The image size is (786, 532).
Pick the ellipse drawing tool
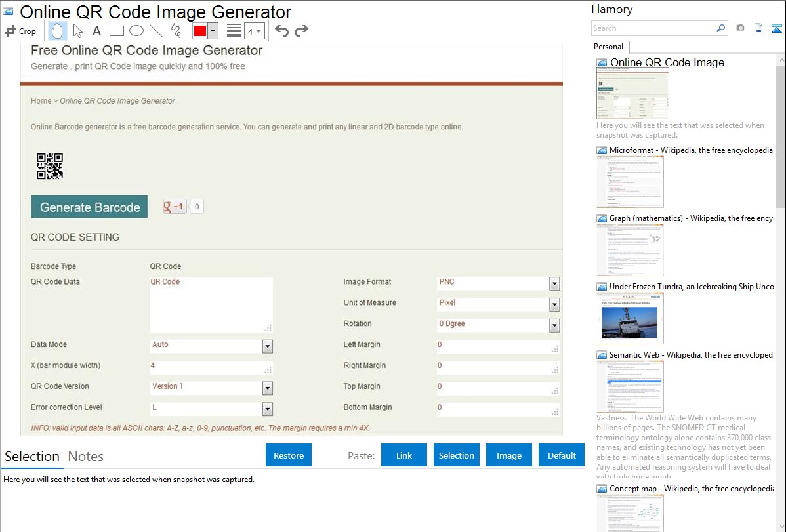136,31
